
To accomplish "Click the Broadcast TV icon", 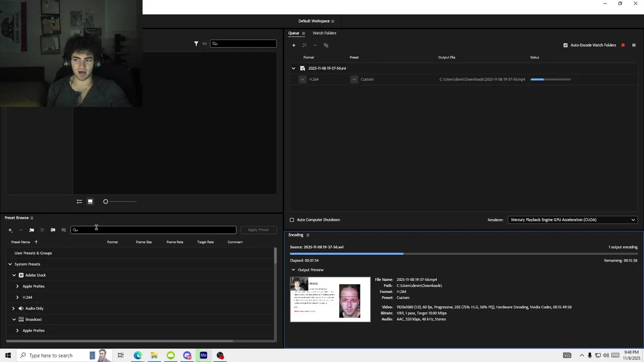I will click(21, 319).
